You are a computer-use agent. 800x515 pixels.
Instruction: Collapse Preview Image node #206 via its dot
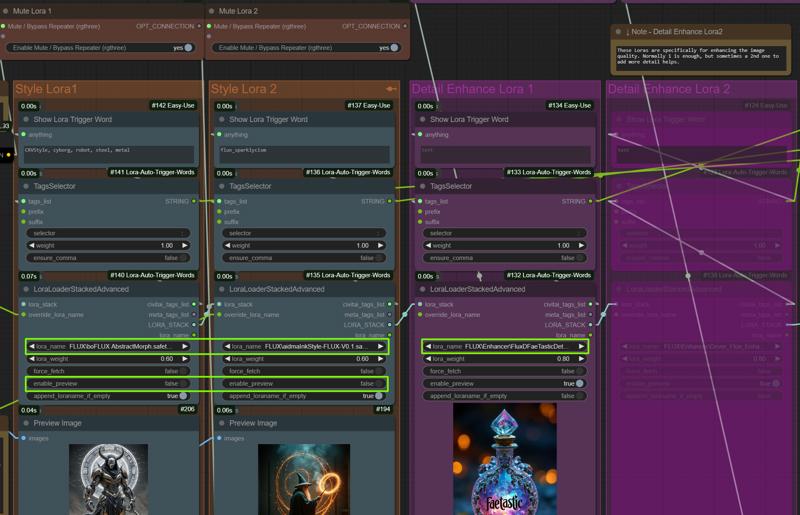point(26,423)
